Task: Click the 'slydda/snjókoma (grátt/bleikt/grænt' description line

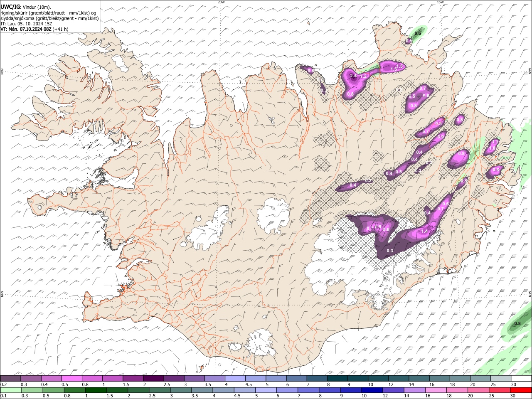Action: click(49, 18)
